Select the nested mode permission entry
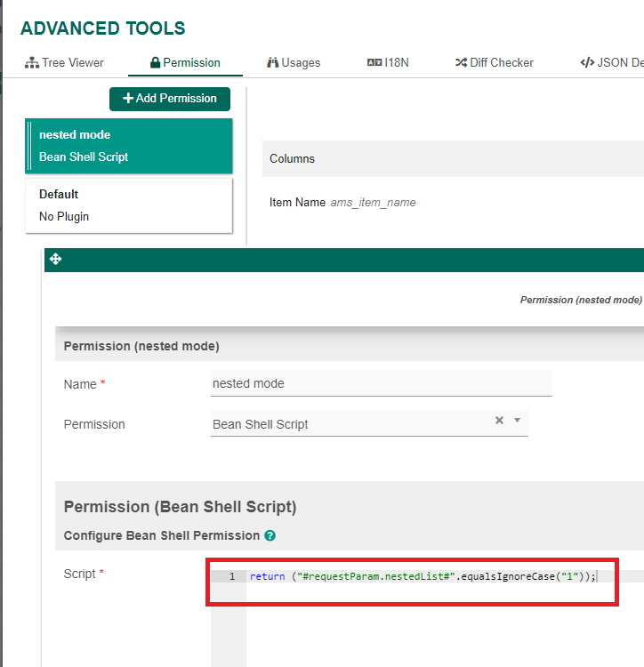 [x=129, y=146]
